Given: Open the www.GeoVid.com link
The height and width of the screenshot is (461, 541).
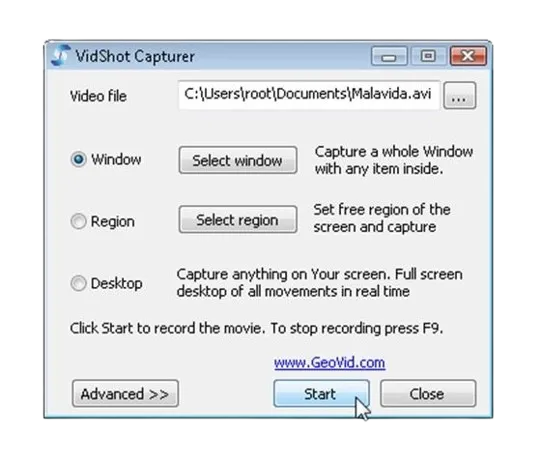Looking at the screenshot, I should click(329, 363).
